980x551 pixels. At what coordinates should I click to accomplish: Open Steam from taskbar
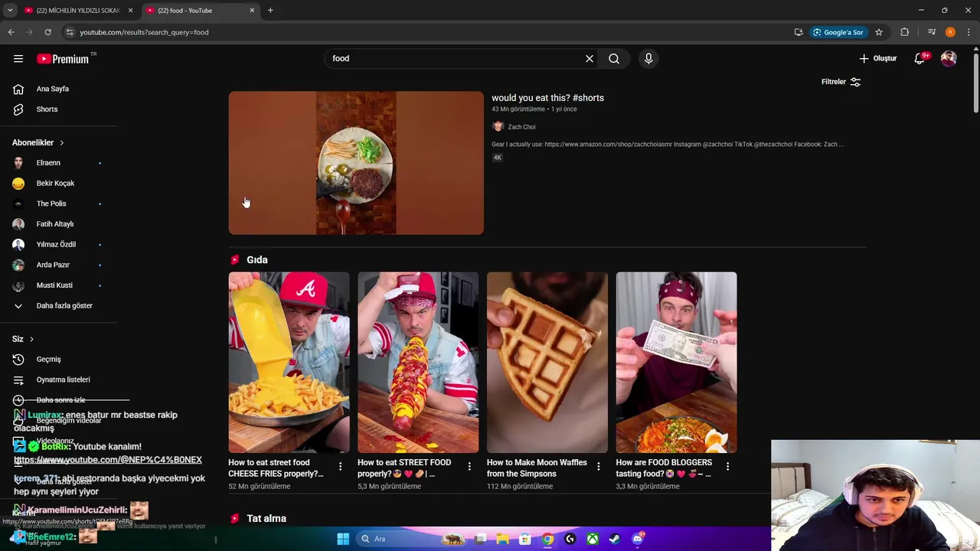pos(615,539)
